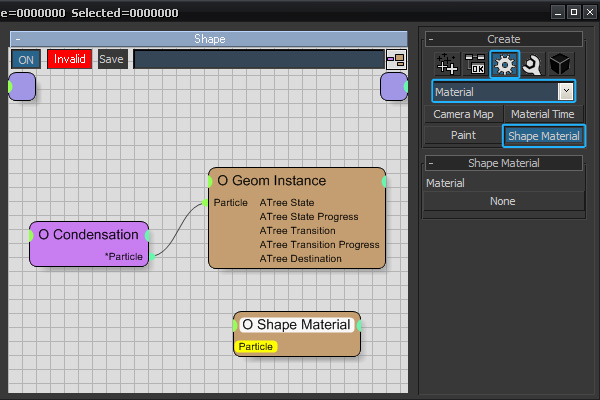The image size is (600, 400).
Task: Click the right purple set output connector
Action: tap(394, 87)
